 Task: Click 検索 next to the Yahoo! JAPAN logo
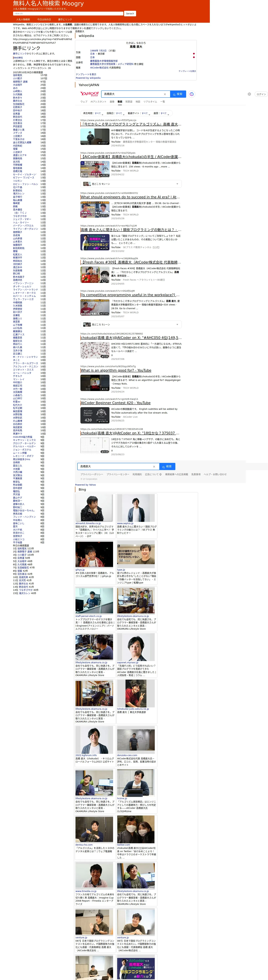tap(178, 94)
